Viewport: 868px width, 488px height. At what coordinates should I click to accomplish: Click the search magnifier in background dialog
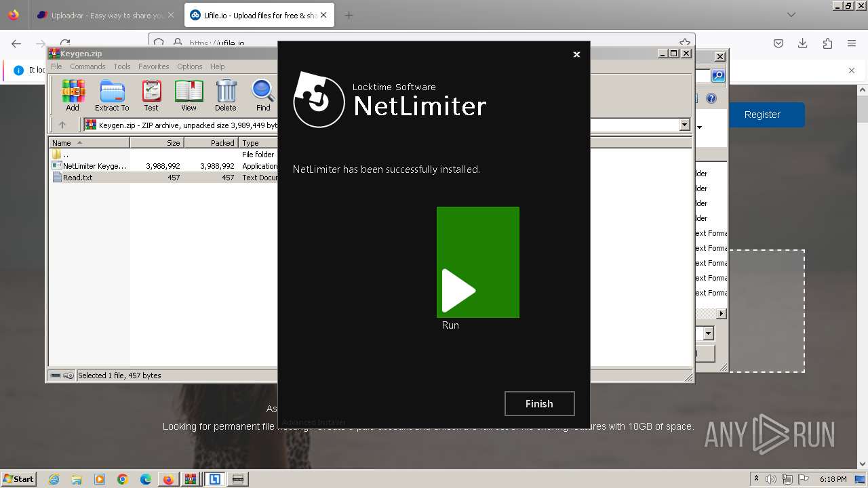[x=717, y=76]
